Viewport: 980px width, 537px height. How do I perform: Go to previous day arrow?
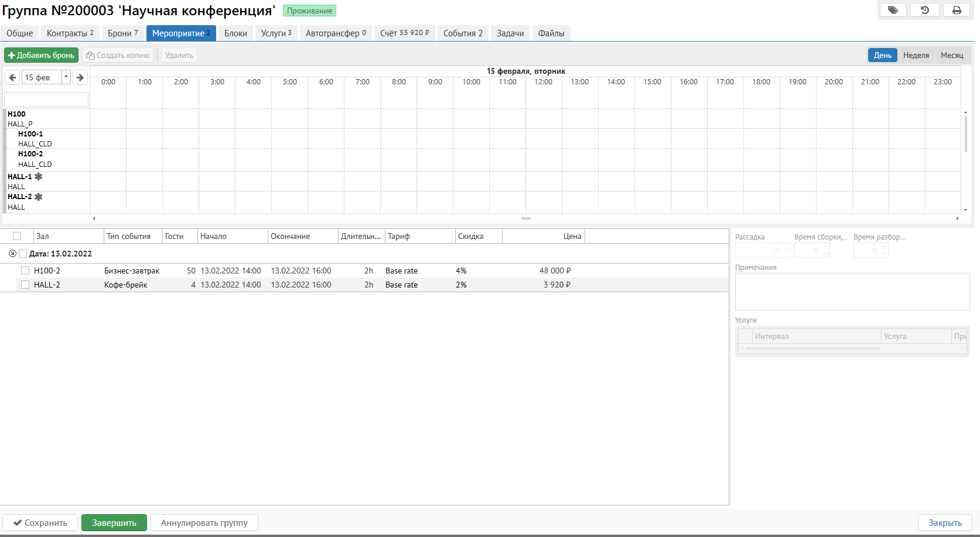pyautogui.click(x=12, y=77)
